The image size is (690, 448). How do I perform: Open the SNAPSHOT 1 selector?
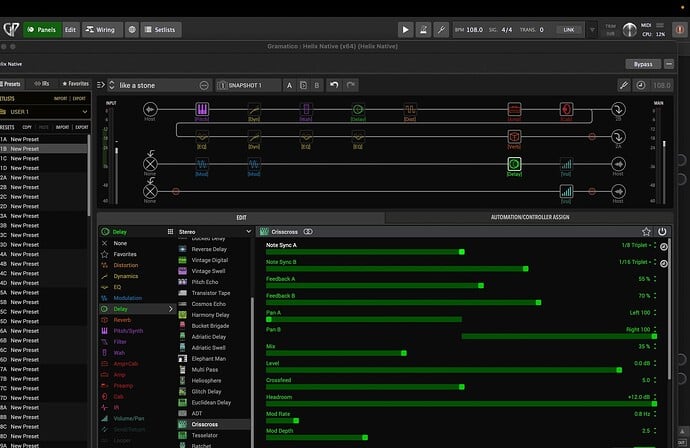248,85
